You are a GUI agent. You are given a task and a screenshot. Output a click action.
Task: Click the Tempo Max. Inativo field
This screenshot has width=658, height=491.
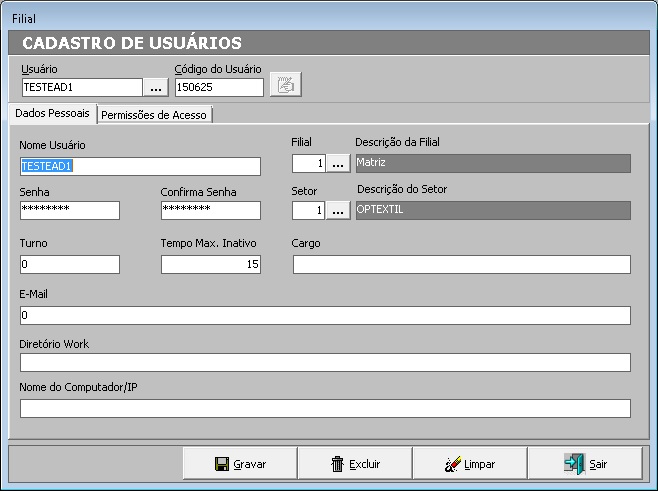click(210, 264)
